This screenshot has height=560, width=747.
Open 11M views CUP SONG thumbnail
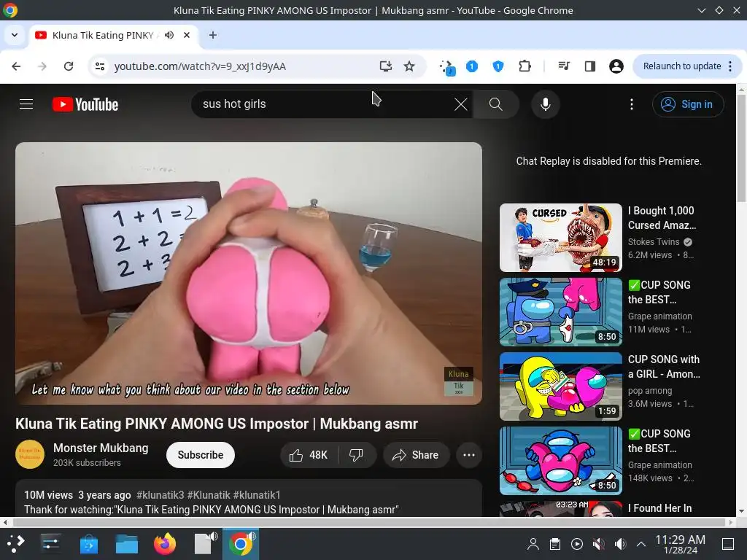[561, 312]
